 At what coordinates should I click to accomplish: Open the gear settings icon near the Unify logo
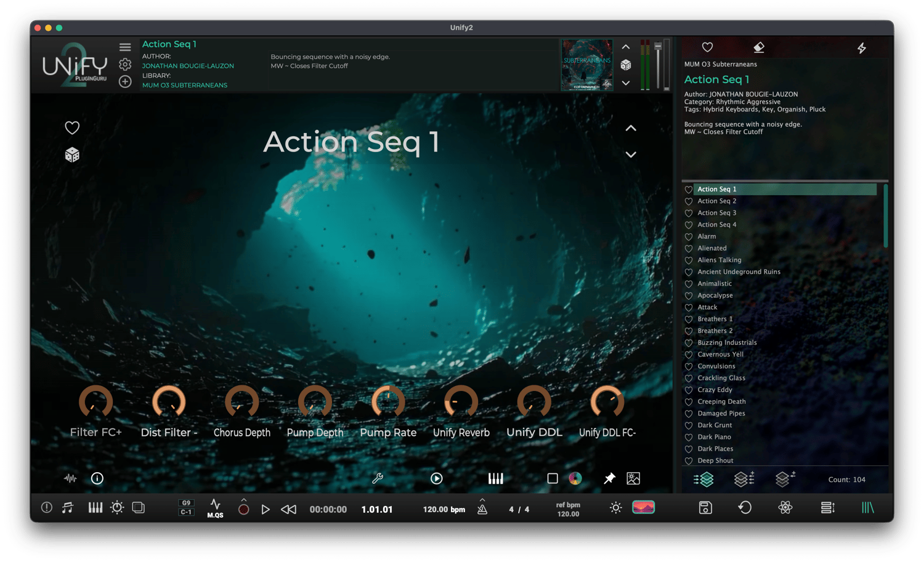tap(125, 65)
